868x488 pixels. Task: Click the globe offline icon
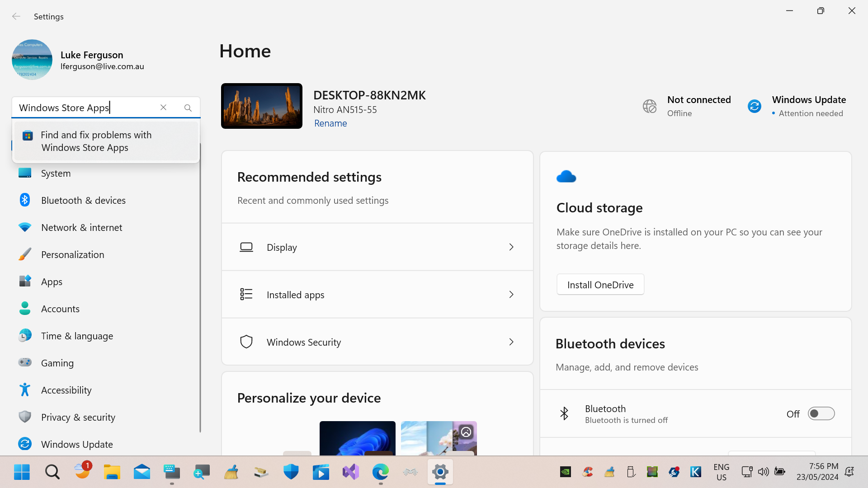click(650, 106)
